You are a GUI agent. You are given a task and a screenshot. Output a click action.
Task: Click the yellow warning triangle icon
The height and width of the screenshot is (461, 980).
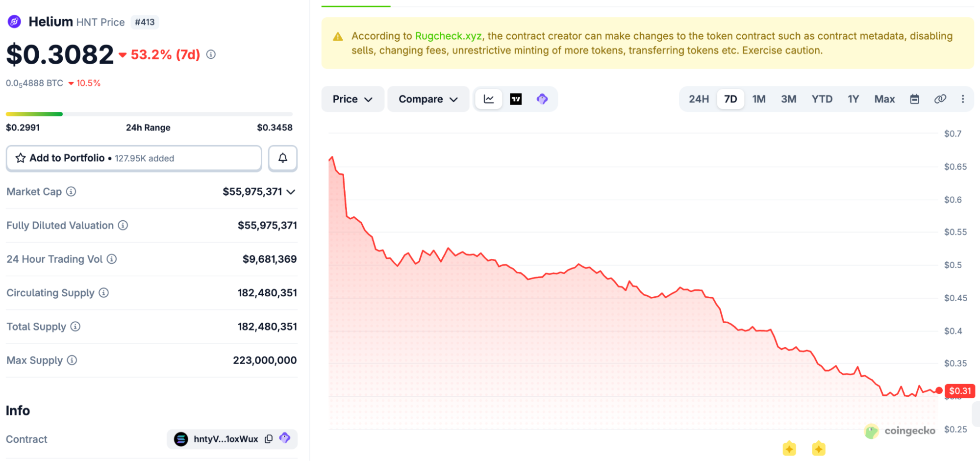point(338,37)
